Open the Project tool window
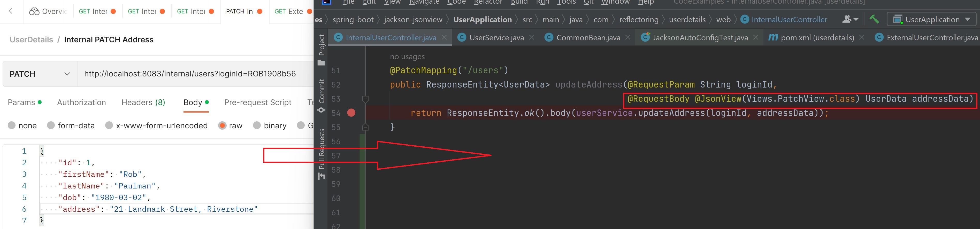The width and height of the screenshot is (980, 229). pos(321,50)
